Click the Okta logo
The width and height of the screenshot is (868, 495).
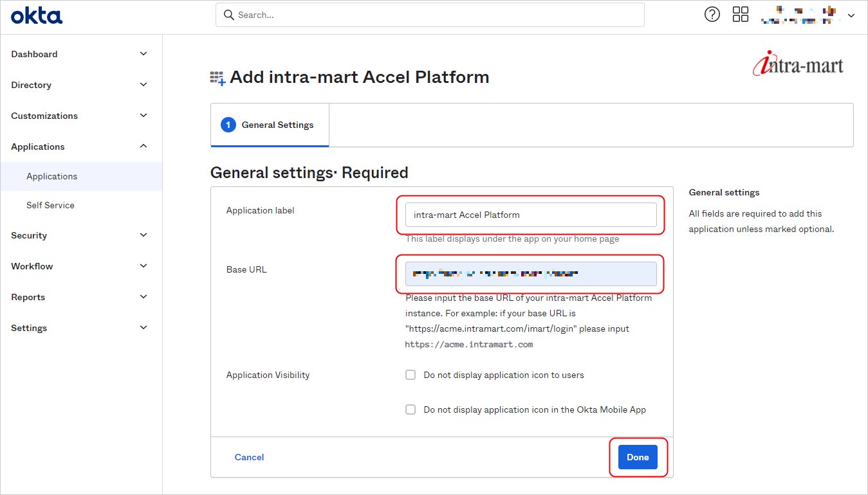pos(37,15)
